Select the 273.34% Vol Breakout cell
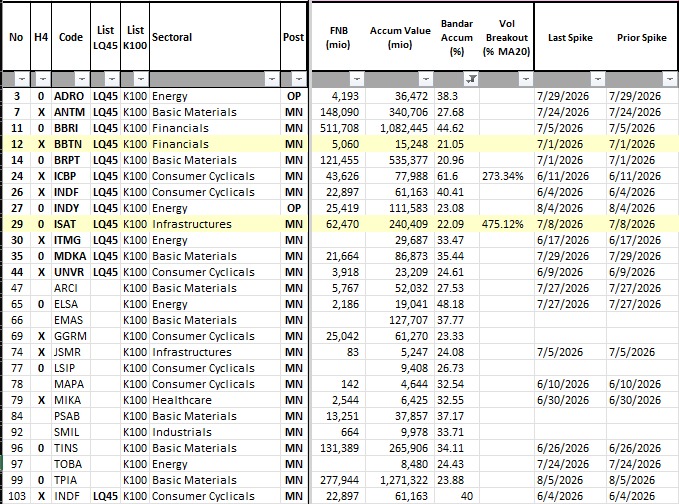Screen dimensions: 679x504 coord(506,176)
